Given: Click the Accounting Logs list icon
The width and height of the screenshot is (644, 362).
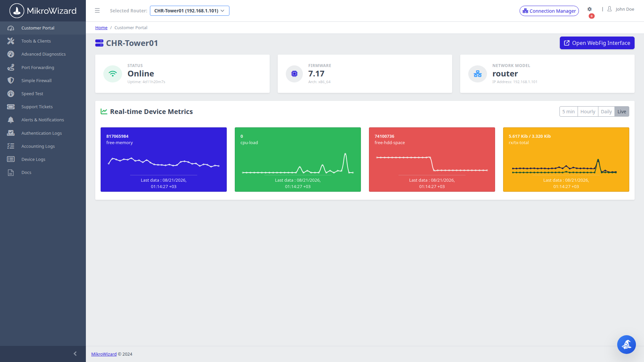Looking at the screenshot, I should tap(11, 146).
